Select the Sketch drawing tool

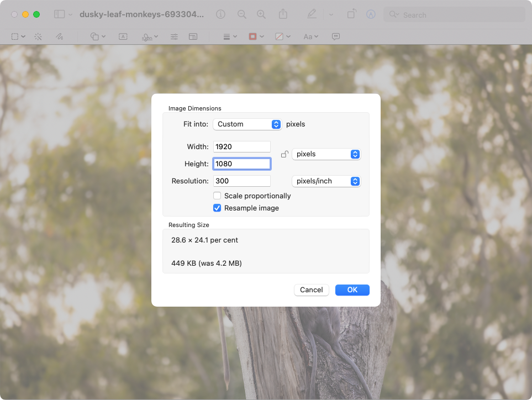(59, 36)
